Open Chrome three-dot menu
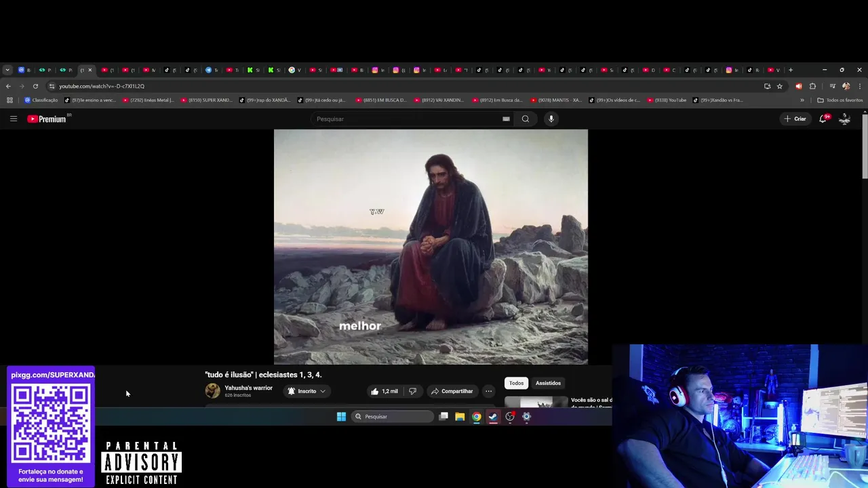 (860, 86)
